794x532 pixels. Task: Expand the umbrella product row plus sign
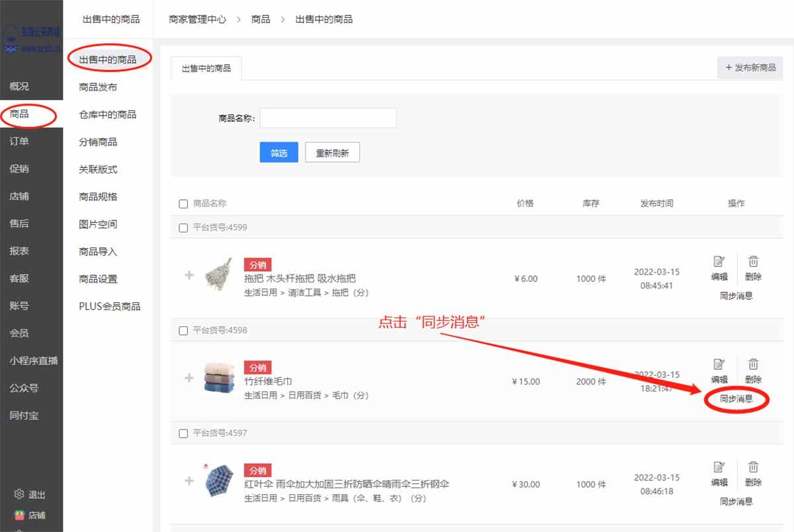[x=189, y=481]
